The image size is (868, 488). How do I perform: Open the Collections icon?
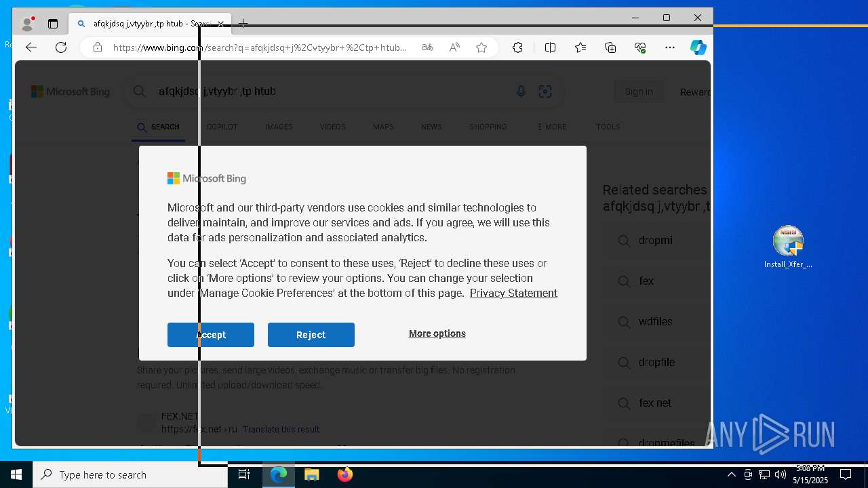tap(610, 47)
